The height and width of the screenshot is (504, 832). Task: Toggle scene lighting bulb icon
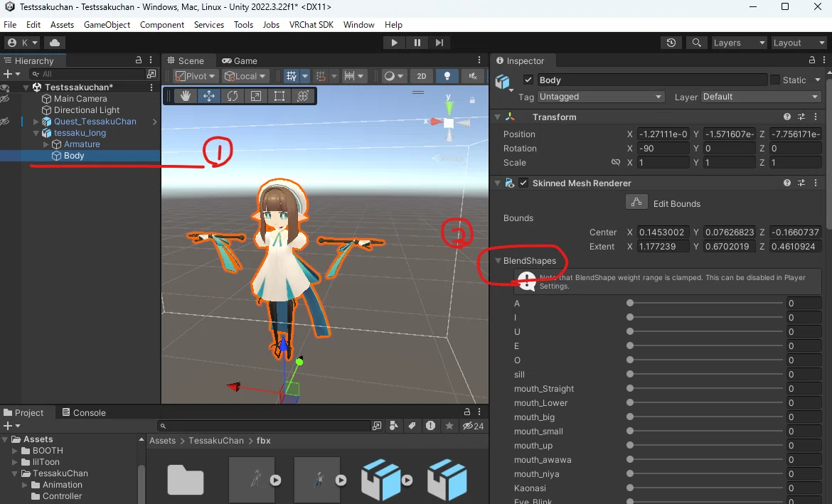point(447,76)
